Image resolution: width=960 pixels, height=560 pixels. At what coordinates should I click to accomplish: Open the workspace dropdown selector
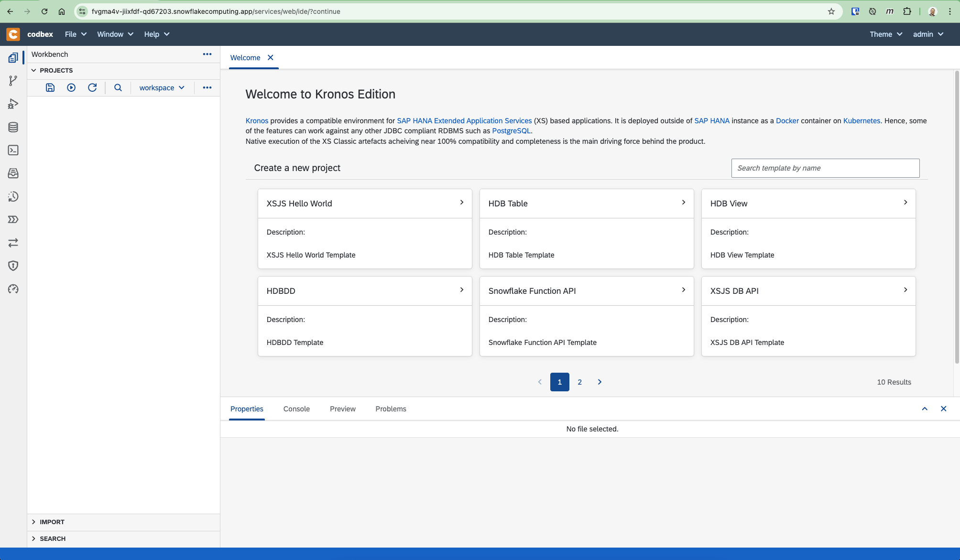(162, 87)
